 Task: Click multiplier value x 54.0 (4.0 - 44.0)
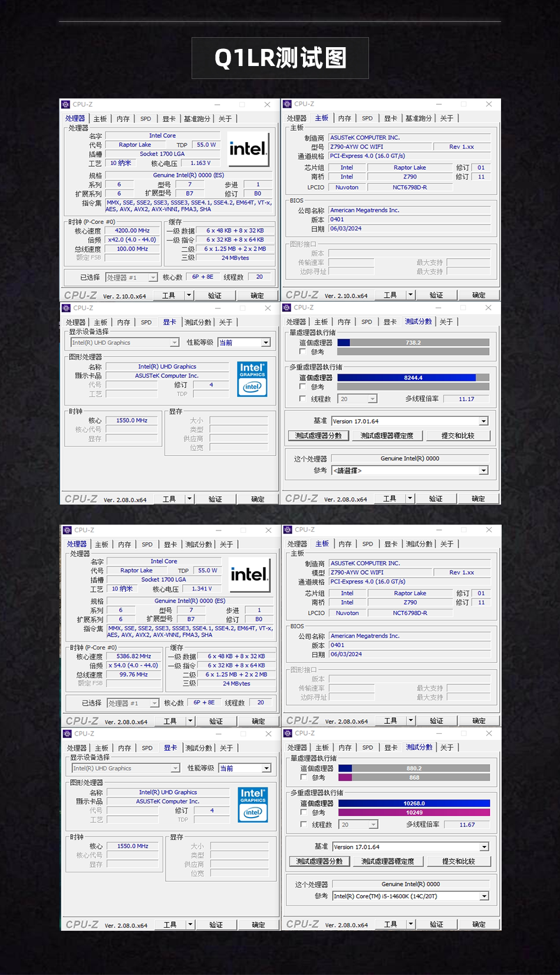pos(133,665)
